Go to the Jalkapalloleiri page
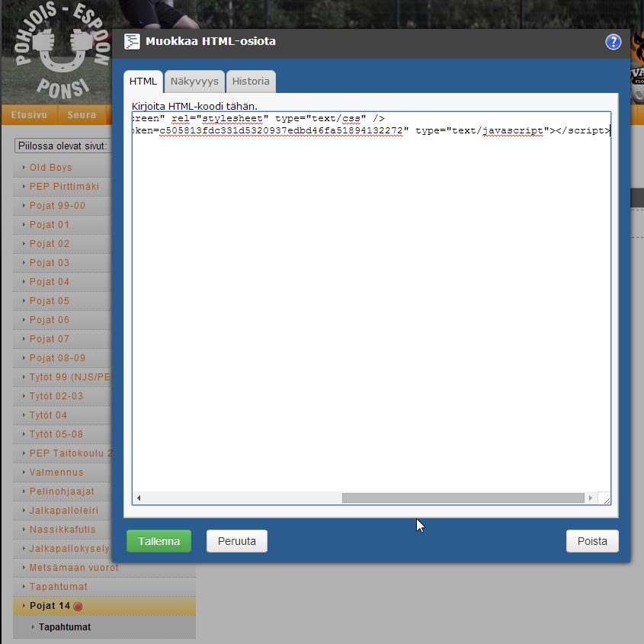644x644 pixels. coord(64,511)
